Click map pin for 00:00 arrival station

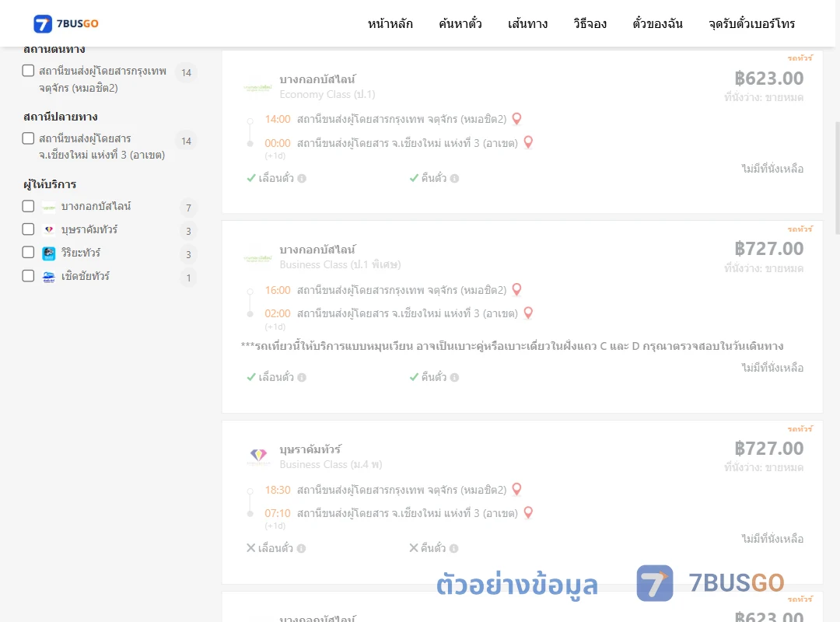[528, 142]
